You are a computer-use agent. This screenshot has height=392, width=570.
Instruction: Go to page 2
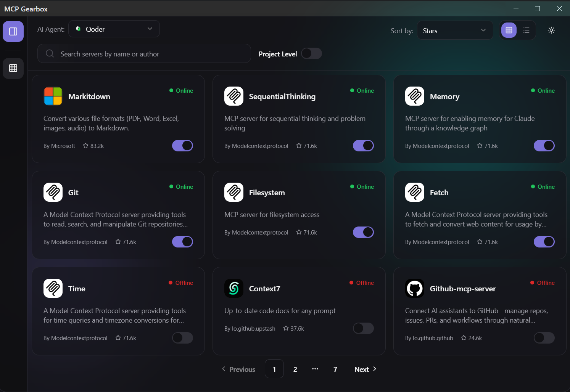point(295,369)
